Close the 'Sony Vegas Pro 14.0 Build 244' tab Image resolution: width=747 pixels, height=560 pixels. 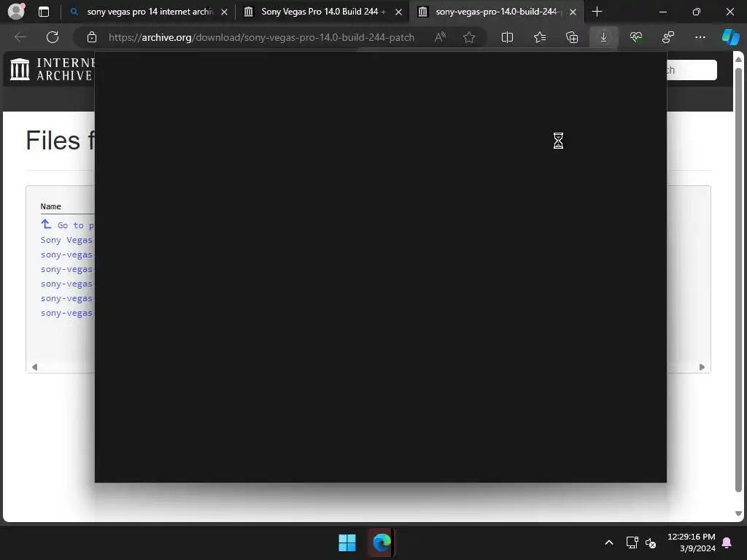(x=399, y=12)
